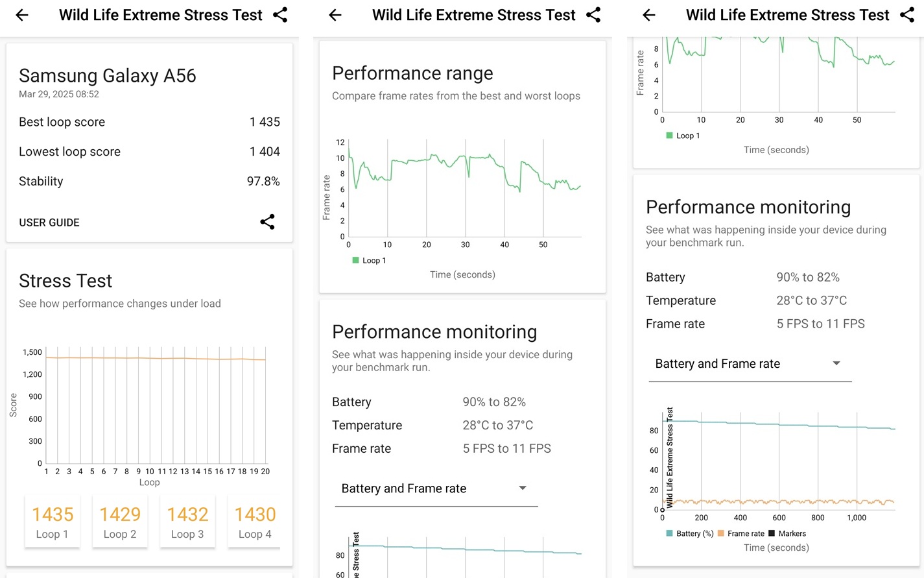Share via header icon in left panel
This screenshot has height=578, width=924.
coord(280,15)
